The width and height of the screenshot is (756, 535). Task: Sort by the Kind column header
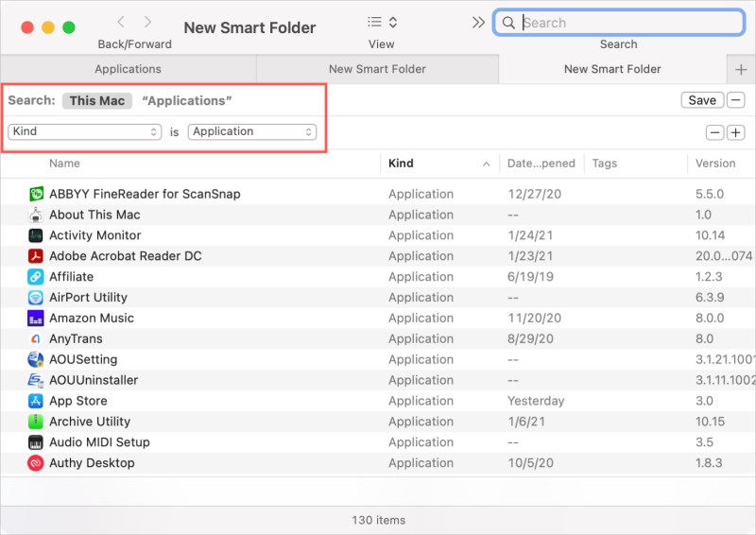click(401, 164)
